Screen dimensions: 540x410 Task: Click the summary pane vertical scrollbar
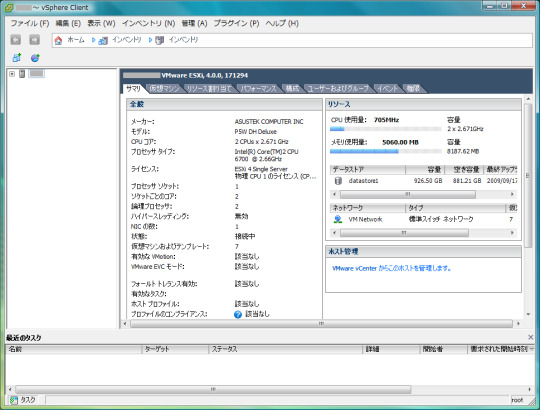tap(528, 175)
